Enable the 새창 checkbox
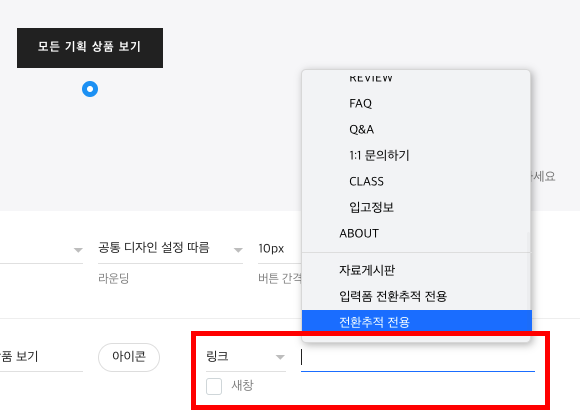The width and height of the screenshot is (580, 420). pyautogui.click(x=214, y=386)
